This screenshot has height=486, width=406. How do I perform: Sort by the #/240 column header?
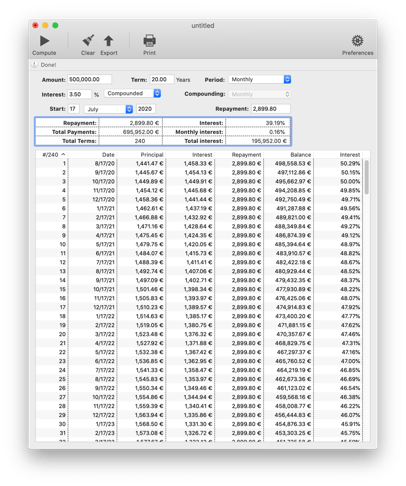pos(52,155)
